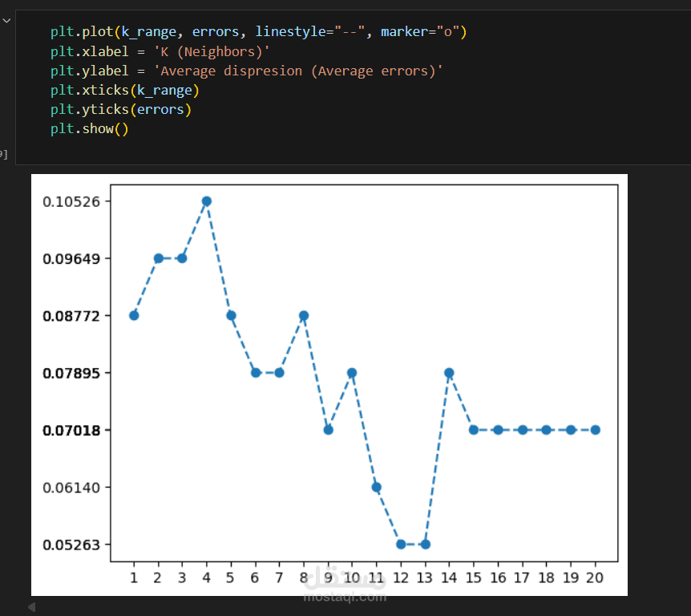The width and height of the screenshot is (691, 616).
Task: Place cursor on the plt.xticks(k_range) line
Action: point(125,91)
